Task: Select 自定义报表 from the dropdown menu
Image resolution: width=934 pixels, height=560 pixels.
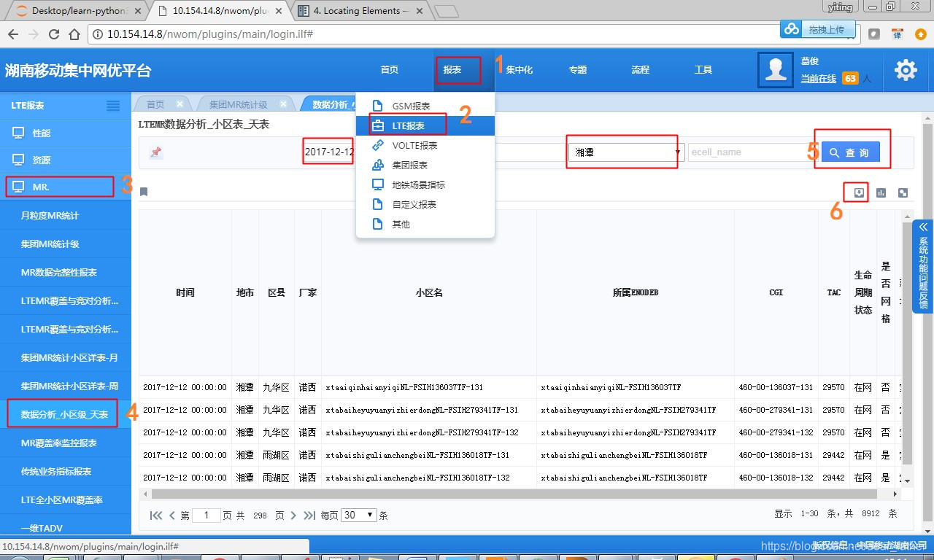Action: (425, 204)
